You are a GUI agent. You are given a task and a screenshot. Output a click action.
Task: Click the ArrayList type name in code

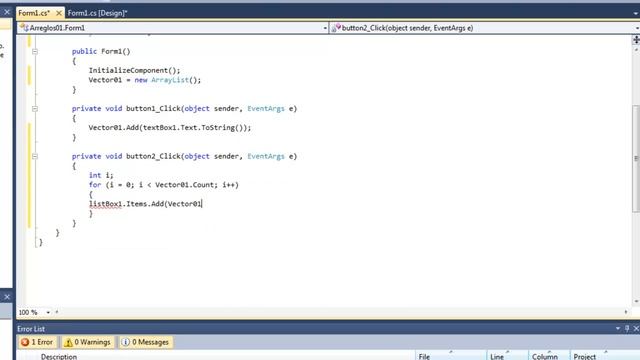coord(170,80)
